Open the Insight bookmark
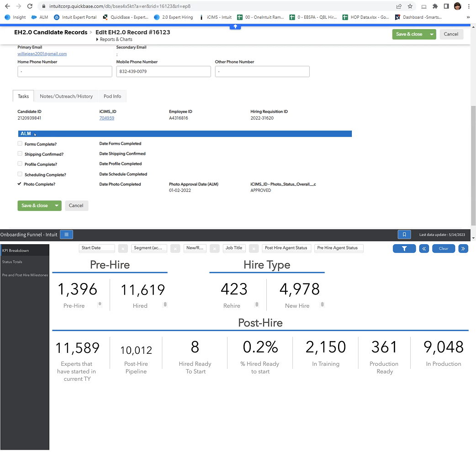Image resolution: width=476 pixels, height=452 pixels. coord(15,17)
